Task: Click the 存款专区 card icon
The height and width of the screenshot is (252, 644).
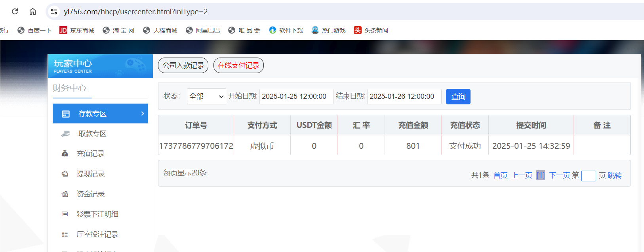Action: point(66,114)
